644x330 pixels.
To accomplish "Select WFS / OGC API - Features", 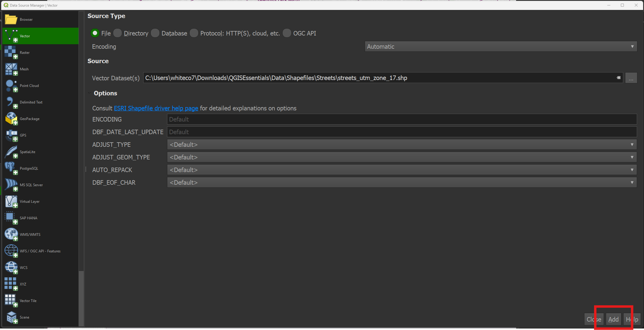I will [40, 251].
